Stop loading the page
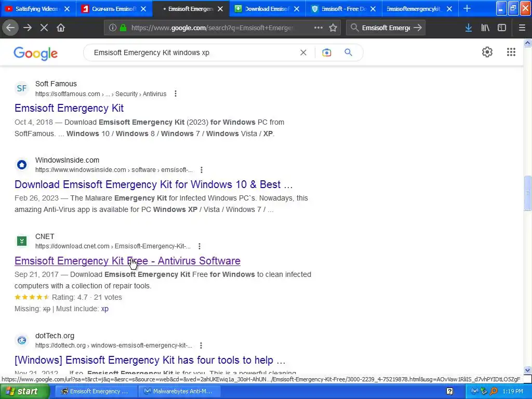Image resolution: width=532 pixels, height=399 pixels. pyautogui.click(x=44, y=28)
